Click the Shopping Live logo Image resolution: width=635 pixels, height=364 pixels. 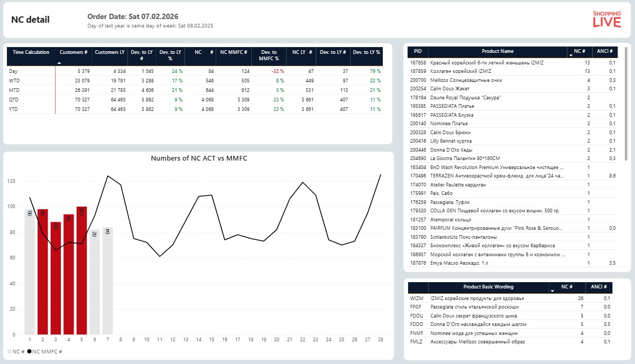coord(606,19)
